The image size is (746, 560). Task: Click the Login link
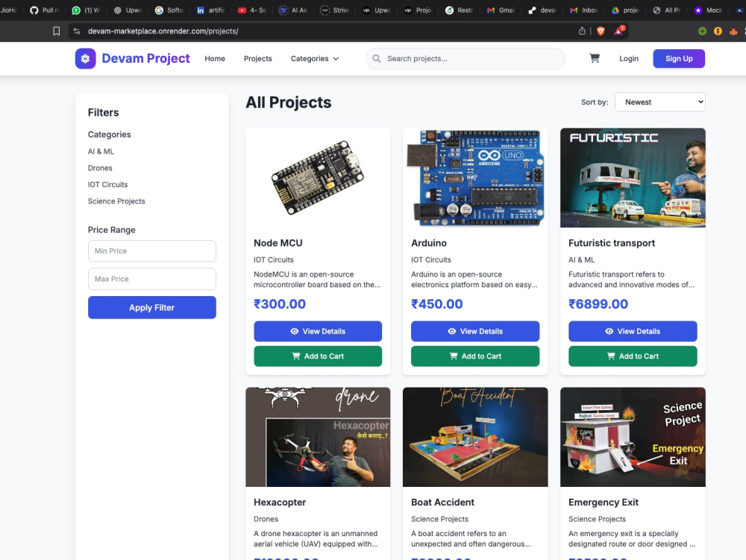[x=628, y=58]
